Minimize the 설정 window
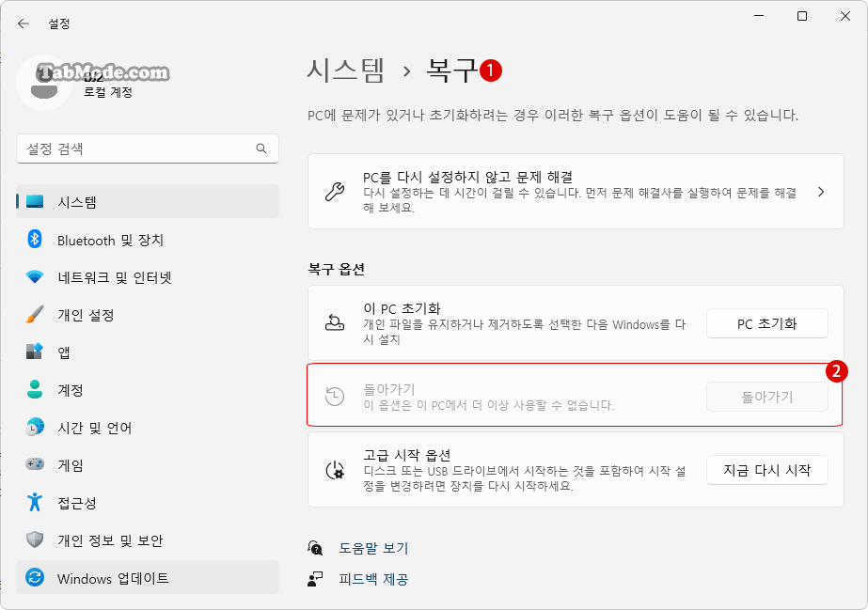 [759, 16]
